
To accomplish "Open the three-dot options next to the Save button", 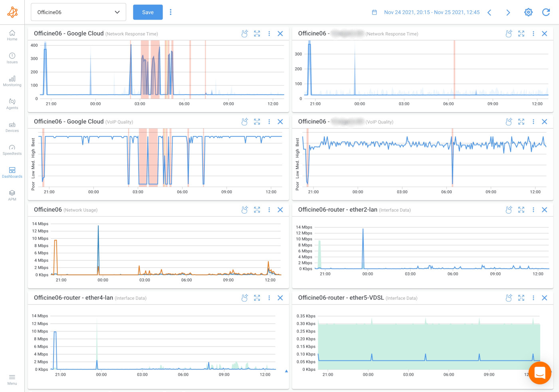I will 170,12.
